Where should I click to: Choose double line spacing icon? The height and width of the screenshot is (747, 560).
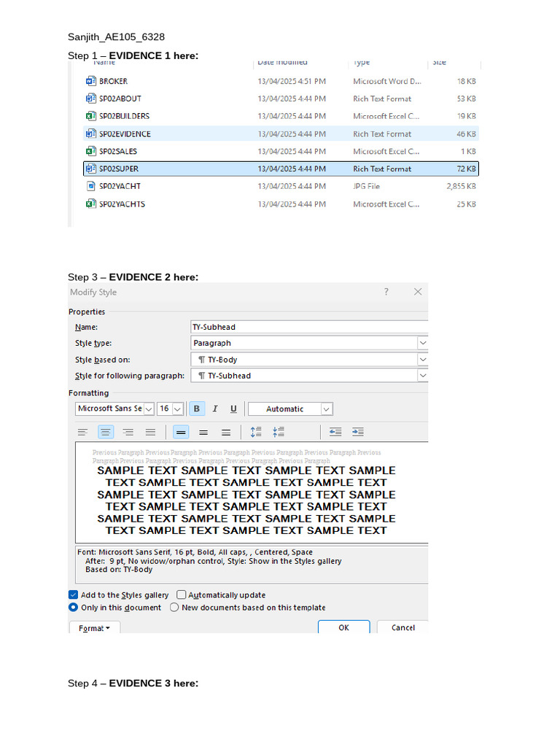click(x=226, y=432)
